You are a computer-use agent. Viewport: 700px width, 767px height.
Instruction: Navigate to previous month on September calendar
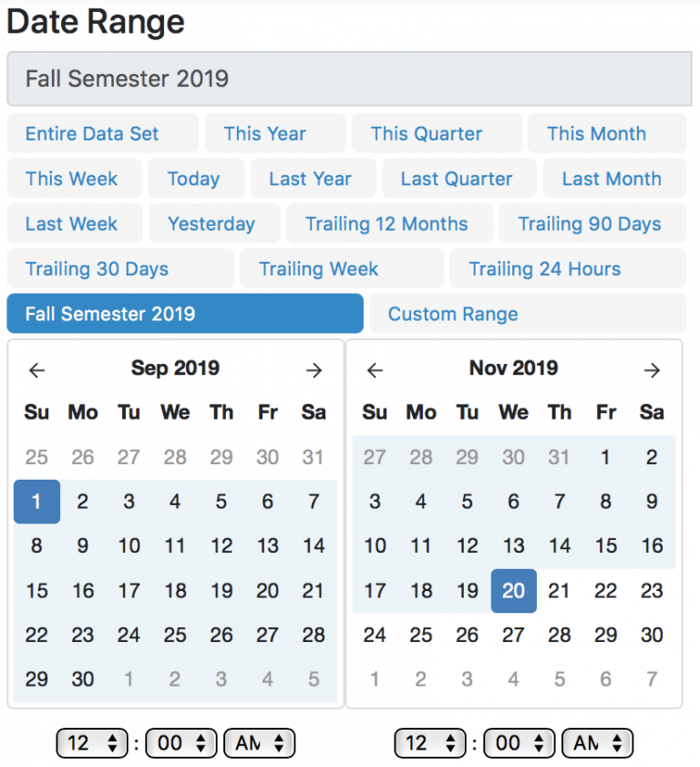(36, 370)
